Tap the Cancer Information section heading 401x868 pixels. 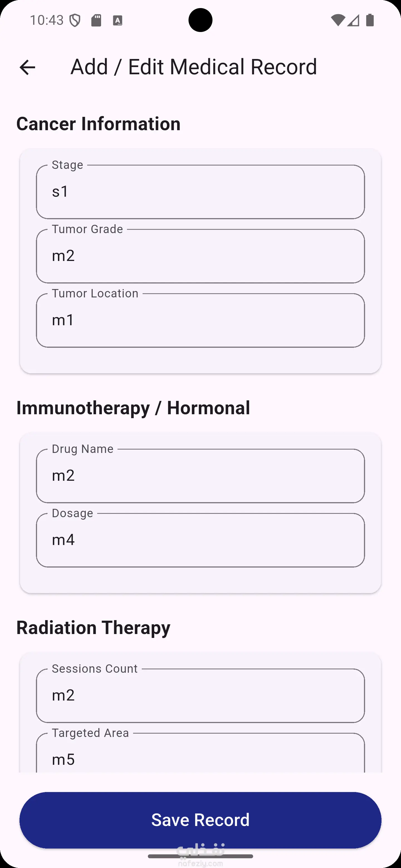[x=99, y=124]
